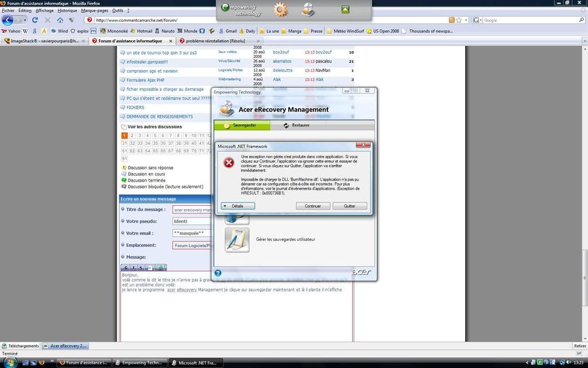Click Gérer les sauvegardes utilisateur icon
The height and width of the screenshot is (368, 588).
(237, 240)
